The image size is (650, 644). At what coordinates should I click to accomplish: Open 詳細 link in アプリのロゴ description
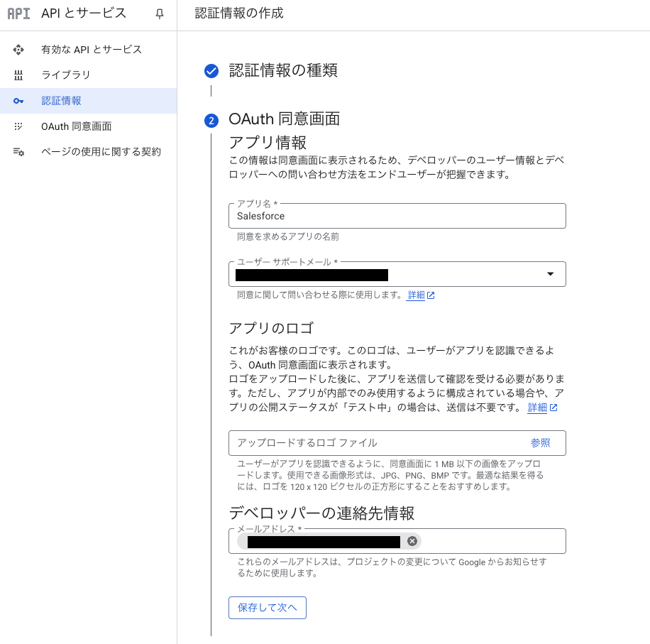538,408
